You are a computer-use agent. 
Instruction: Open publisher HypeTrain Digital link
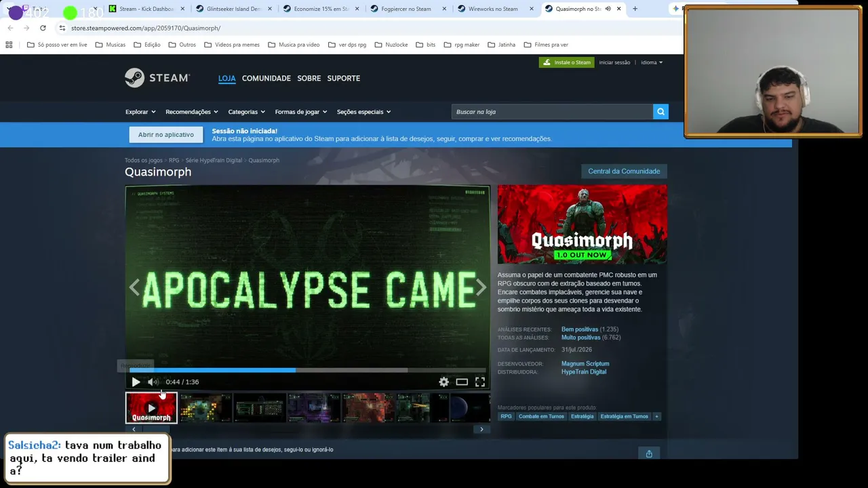(584, 372)
